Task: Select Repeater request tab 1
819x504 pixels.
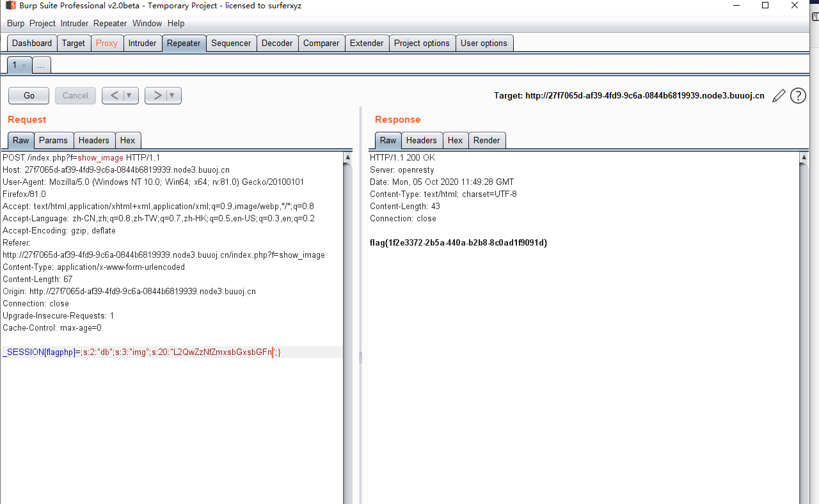Action: tap(15, 65)
